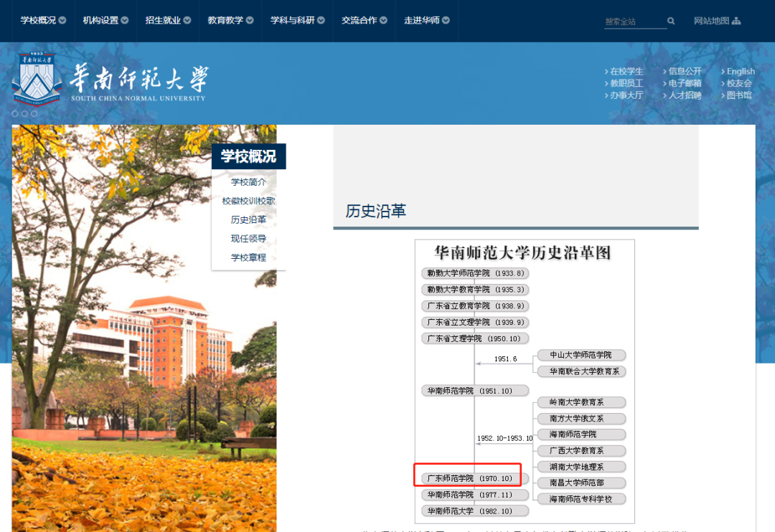
Task: Click the 学校概况 sidebar header
Action: coord(248,156)
